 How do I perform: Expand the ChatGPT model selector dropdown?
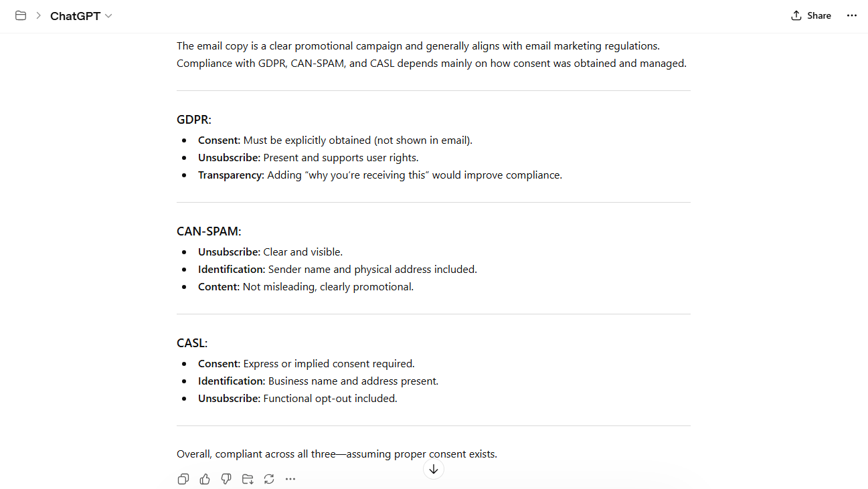coord(81,16)
